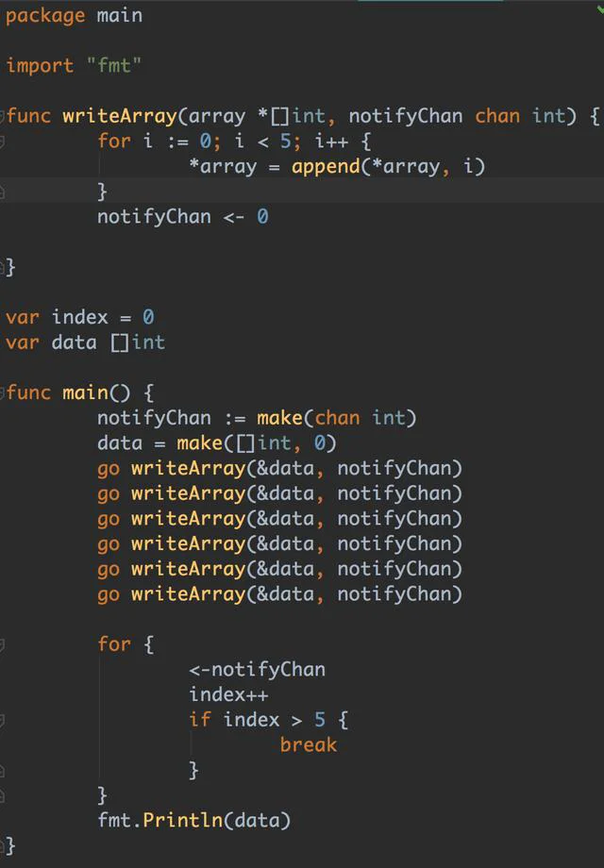Click the 'i < 5' loop condition

coord(262,142)
